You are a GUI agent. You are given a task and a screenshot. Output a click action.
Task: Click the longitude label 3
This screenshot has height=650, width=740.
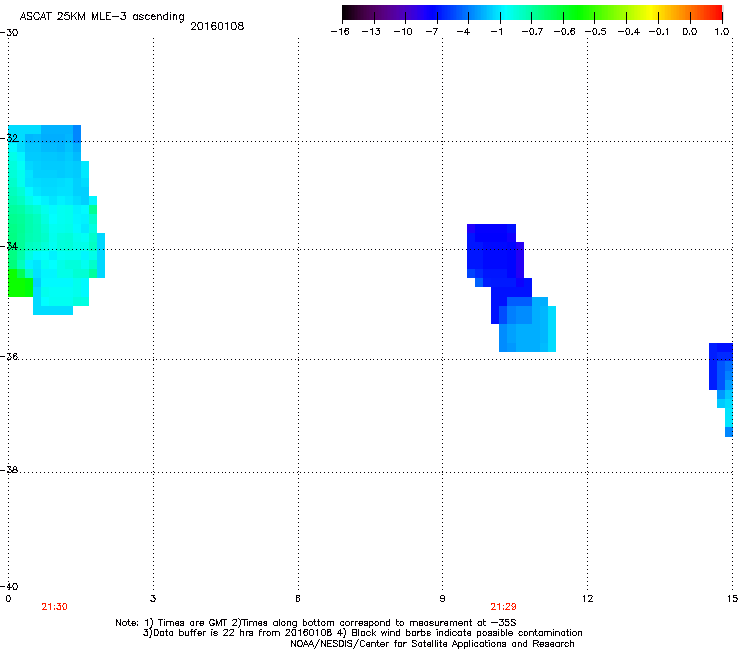pos(153,599)
